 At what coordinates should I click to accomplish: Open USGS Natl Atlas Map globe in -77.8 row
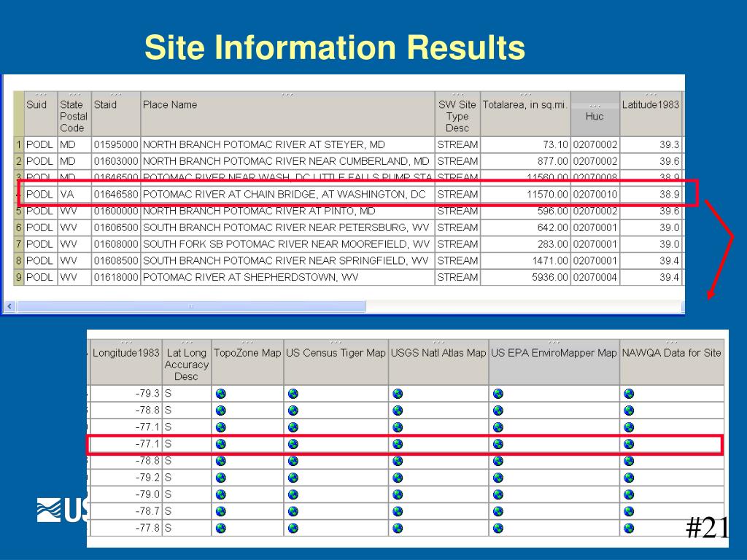point(398,528)
